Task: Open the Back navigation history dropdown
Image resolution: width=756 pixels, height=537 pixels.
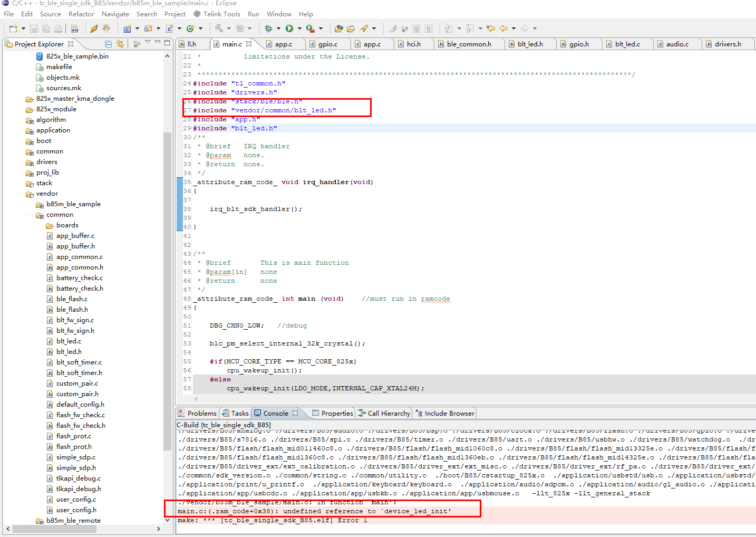Action: [x=513, y=28]
